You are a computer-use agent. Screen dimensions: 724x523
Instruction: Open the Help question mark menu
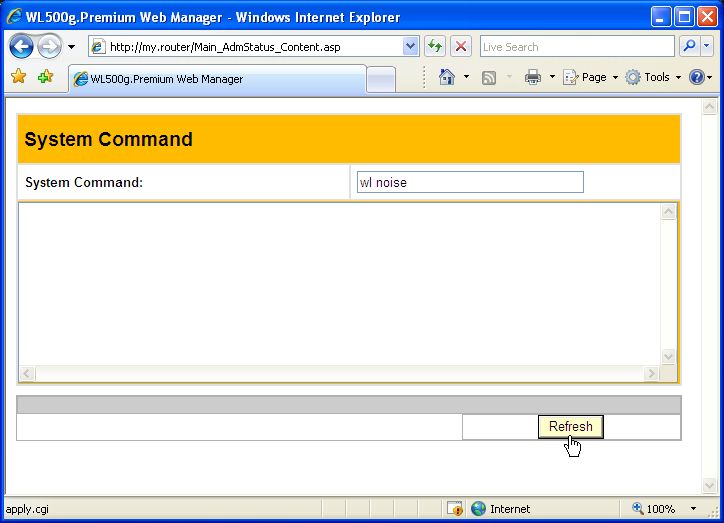click(697, 78)
